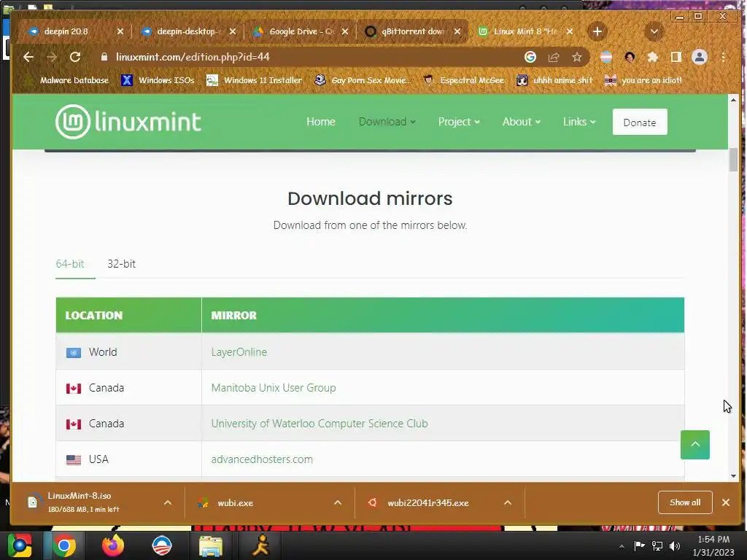Expand the About nav dropdown
The image size is (747, 560).
521,122
